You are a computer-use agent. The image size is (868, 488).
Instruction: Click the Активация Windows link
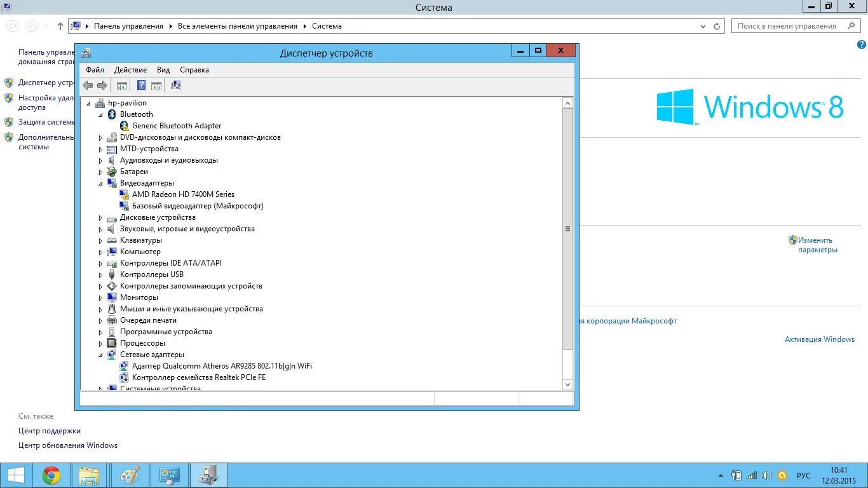820,339
